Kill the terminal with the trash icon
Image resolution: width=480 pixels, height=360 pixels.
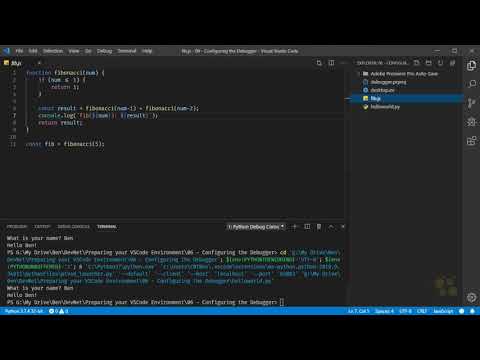tap(319, 227)
